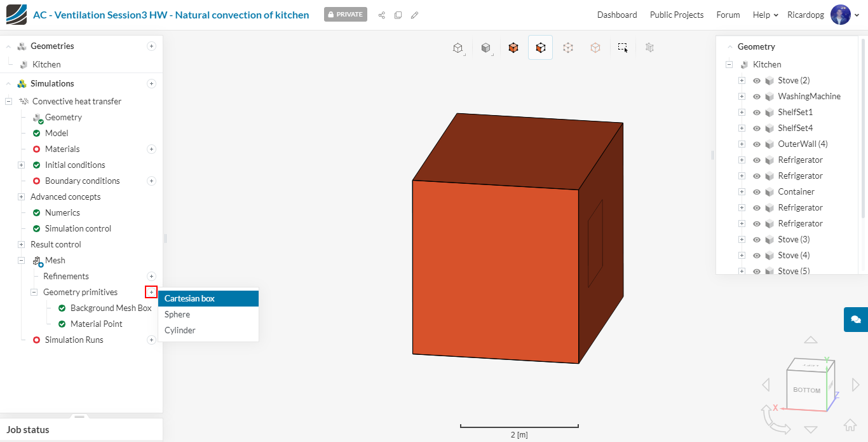Viewport: 868px width, 442px height.
Task: Click the PRIVATE project badge
Action: [346, 14]
